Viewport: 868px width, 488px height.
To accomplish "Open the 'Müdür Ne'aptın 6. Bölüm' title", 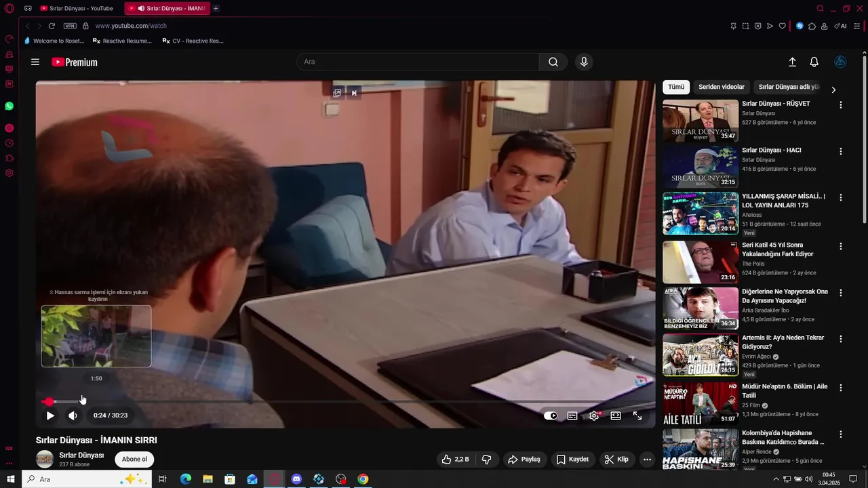I will [785, 391].
